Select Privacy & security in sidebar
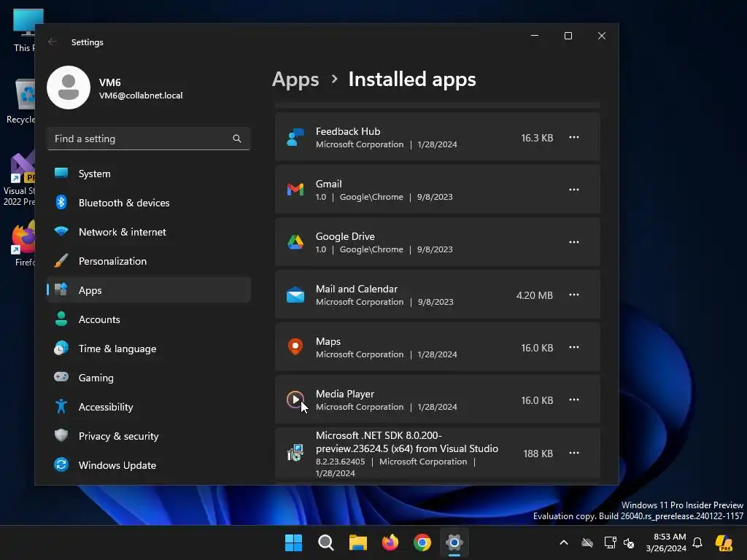 (x=149, y=436)
